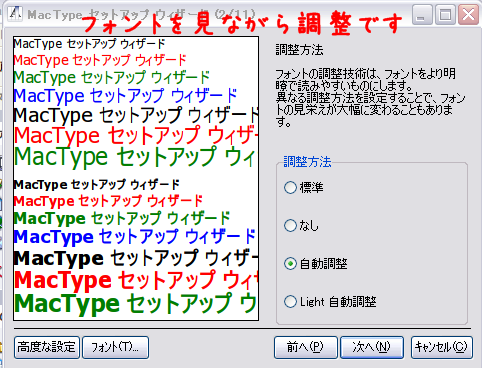Go back with 前へ(P) button
The image size is (482, 368).
(x=305, y=347)
